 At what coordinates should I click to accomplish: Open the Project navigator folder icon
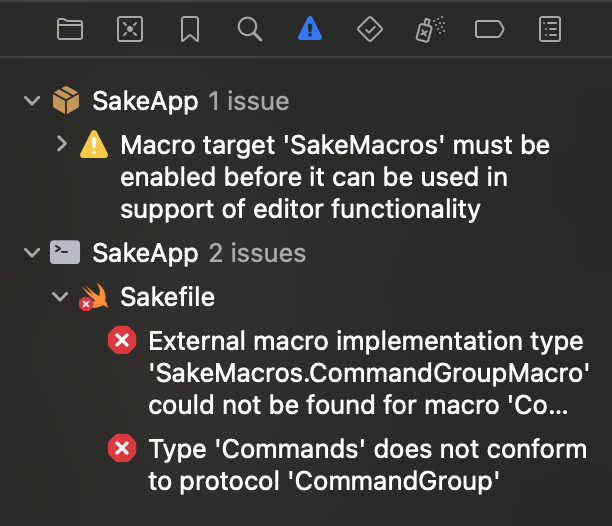(70, 29)
